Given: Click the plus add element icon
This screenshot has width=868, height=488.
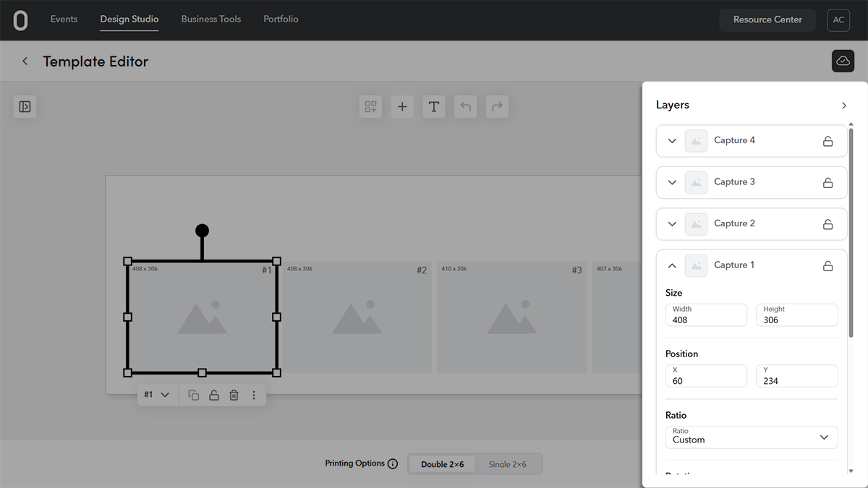Looking at the screenshot, I should [x=402, y=107].
